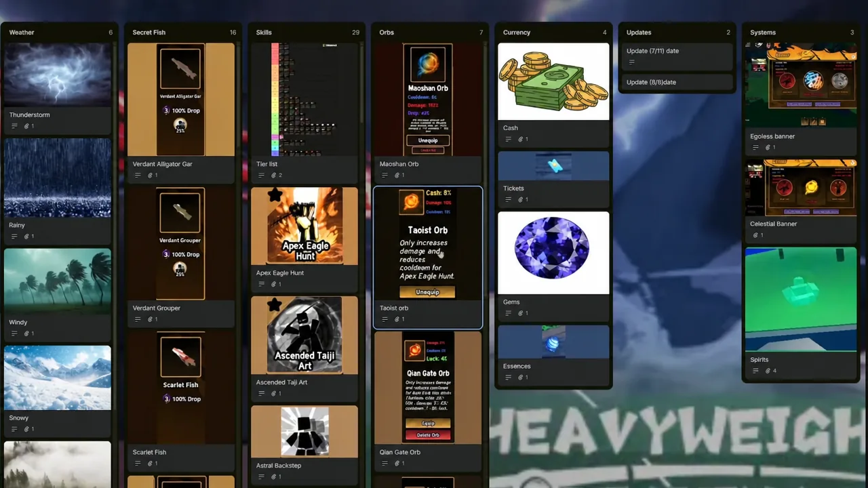Open the Verdant Grouper card title below its cover
The width and height of the screenshot is (868, 488).
click(x=157, y=308)
